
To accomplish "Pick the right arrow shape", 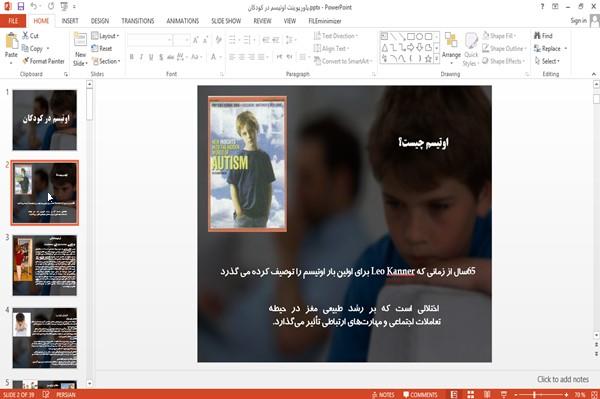I will [411, 47].
